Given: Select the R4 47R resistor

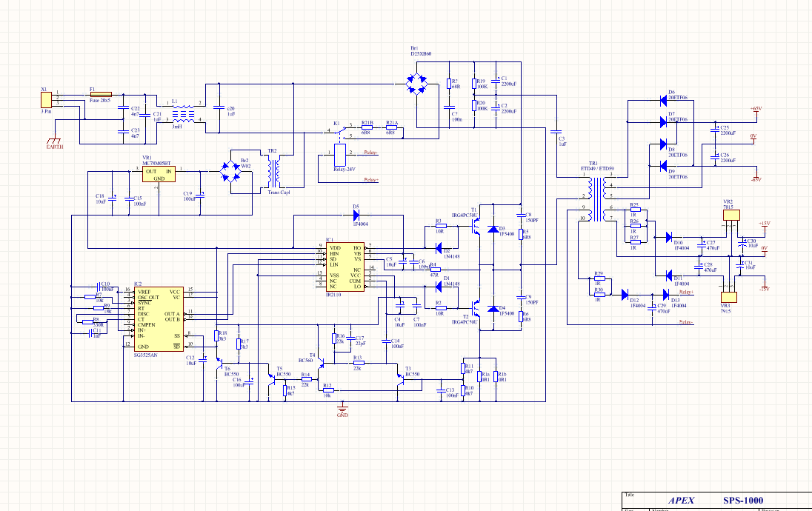Looking at the screenshot, I should point(435,270).
